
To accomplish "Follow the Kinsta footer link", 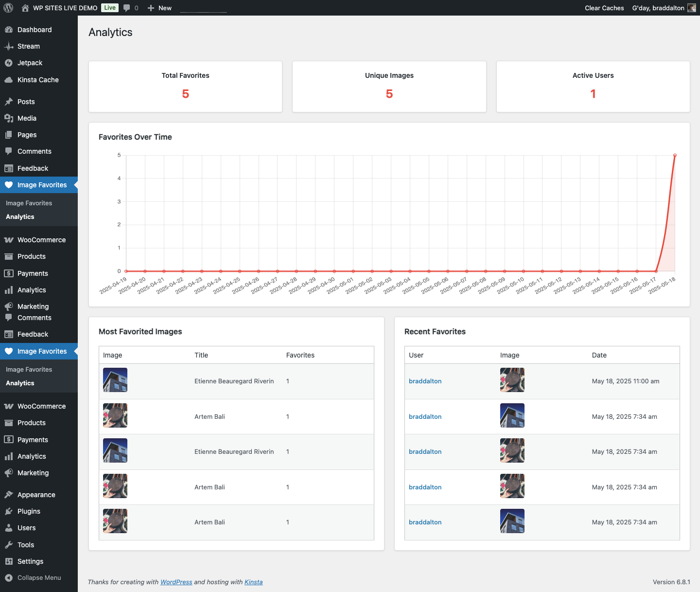I will pos(253,582).
